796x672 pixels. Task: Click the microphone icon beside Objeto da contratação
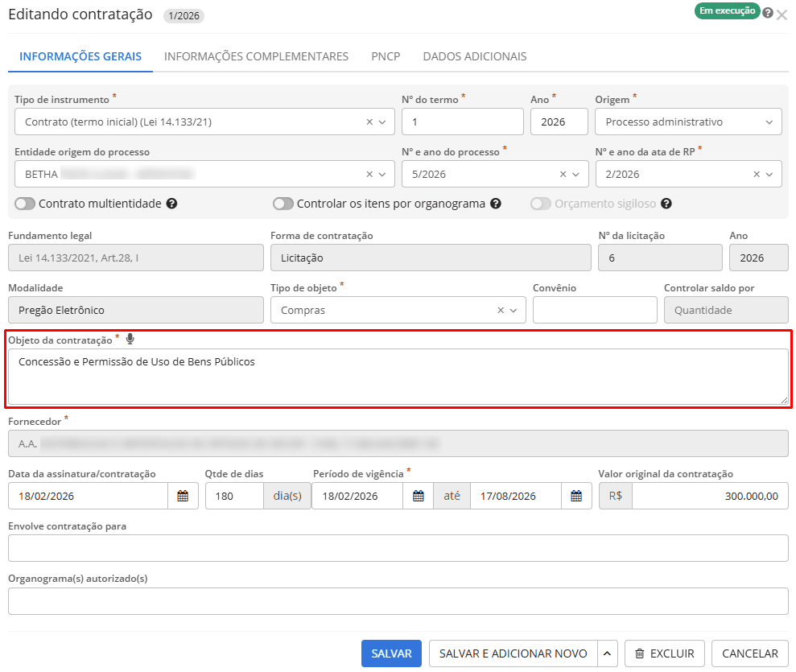pyautogui.click(x=130, y=340)
